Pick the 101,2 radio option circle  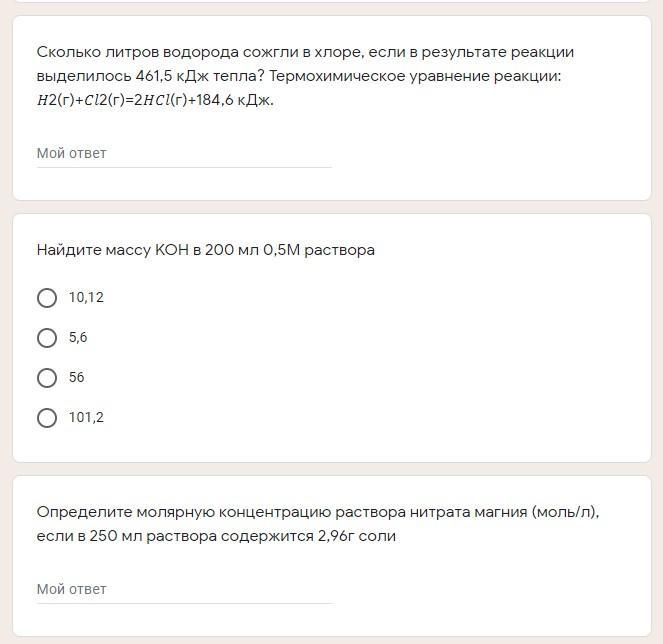click(x=47, y=418)
